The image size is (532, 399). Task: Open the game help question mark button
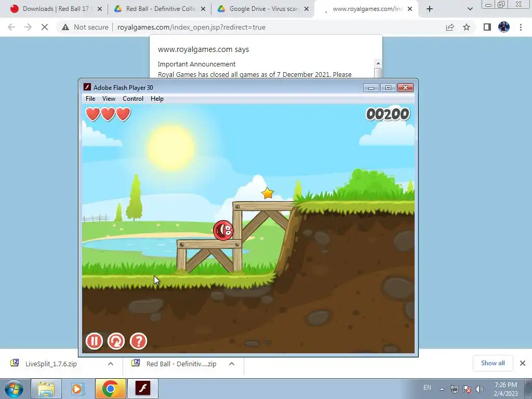click(x=138, y=341)
